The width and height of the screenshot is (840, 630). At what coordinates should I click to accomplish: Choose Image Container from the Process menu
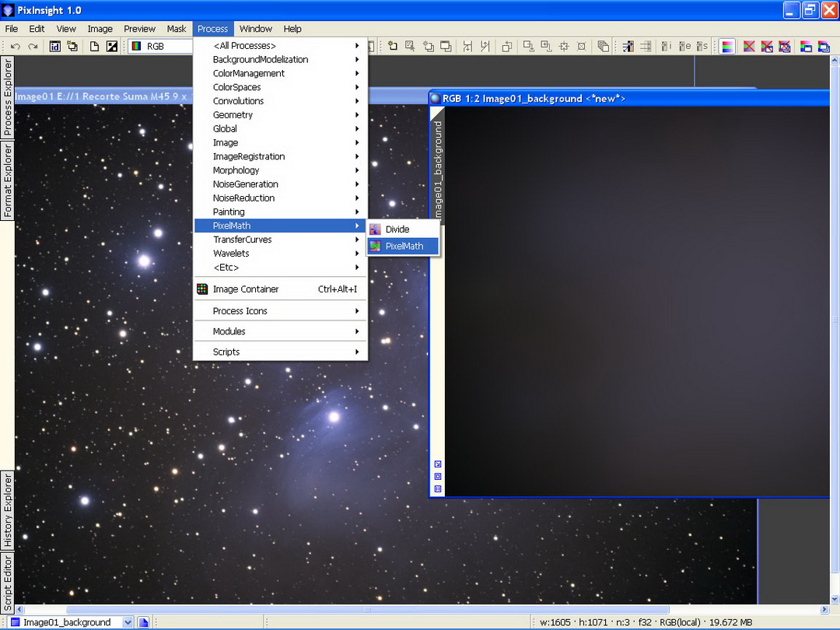tap(281, 289)
